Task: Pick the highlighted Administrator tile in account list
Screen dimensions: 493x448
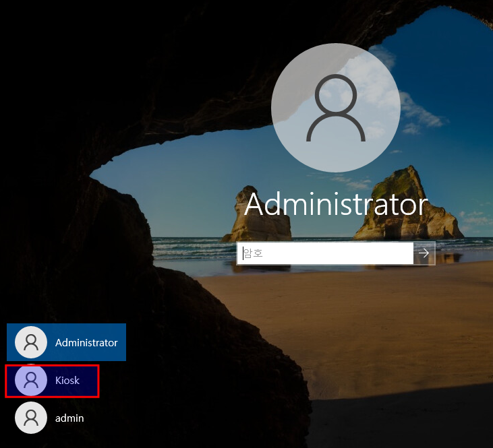Action: (66, 342)
